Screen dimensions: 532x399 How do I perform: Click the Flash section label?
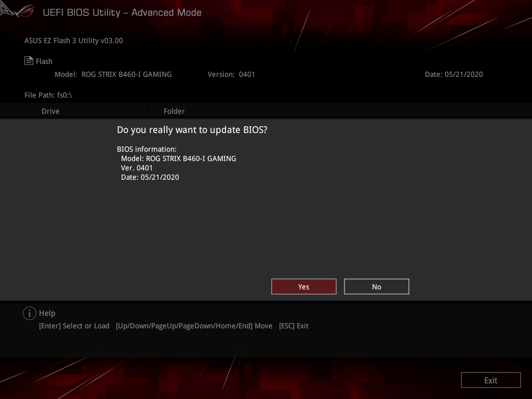(x=44, y=61)
